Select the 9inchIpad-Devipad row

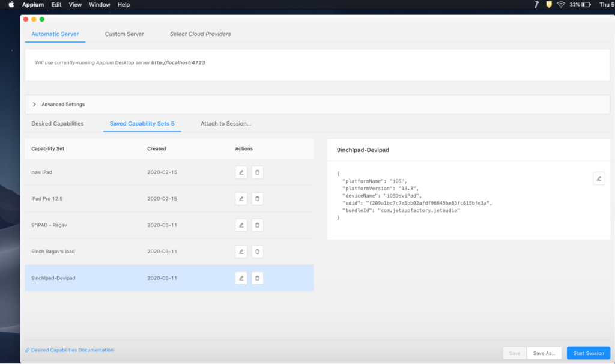click(169, 278)
